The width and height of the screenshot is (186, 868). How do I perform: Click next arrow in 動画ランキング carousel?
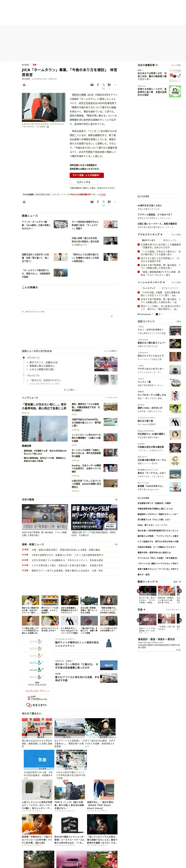click(180, 591)
